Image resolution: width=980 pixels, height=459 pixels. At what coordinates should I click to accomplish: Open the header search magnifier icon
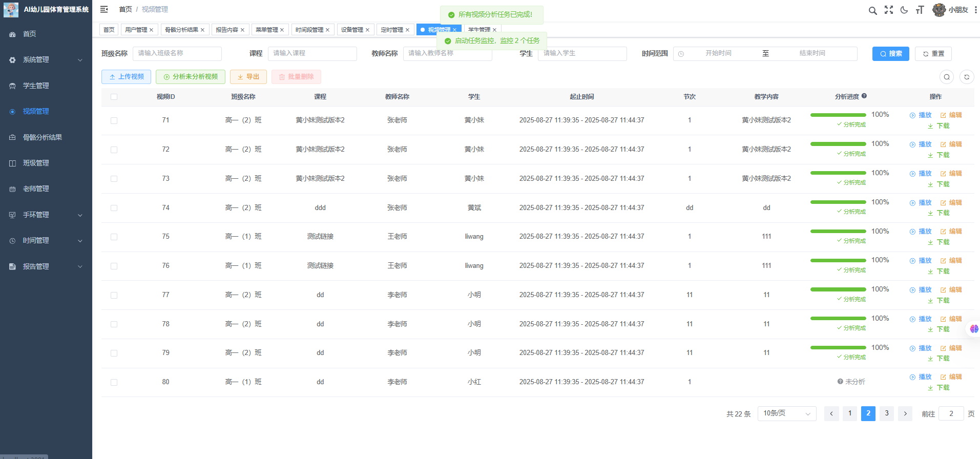coord(872,10)
